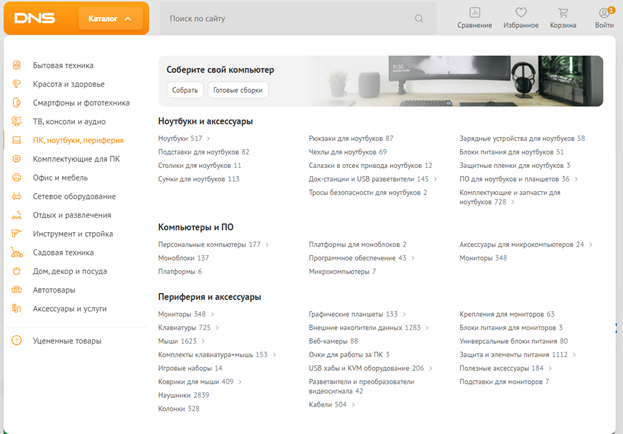
Task: Click the Поиск по сайту search field
Action: click(298, 19)
